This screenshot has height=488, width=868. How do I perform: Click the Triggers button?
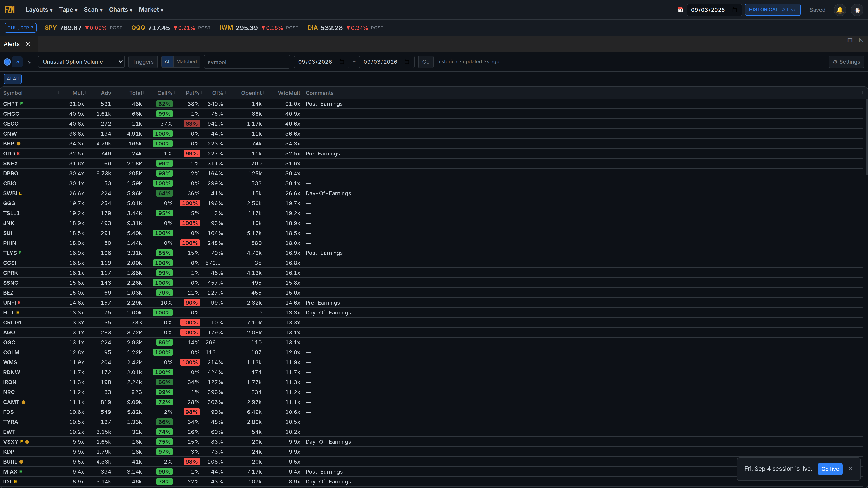pos(143,62)
